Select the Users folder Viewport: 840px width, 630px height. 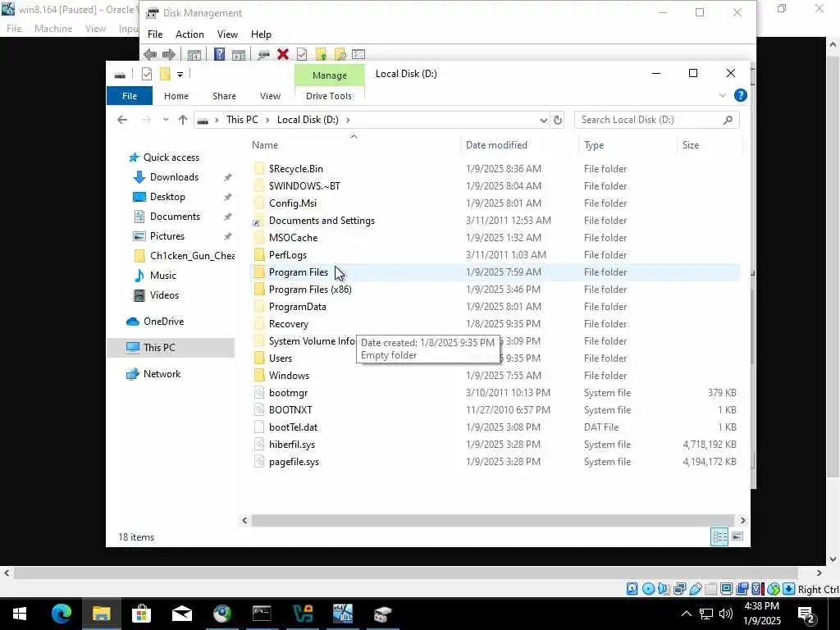(281, 358)
